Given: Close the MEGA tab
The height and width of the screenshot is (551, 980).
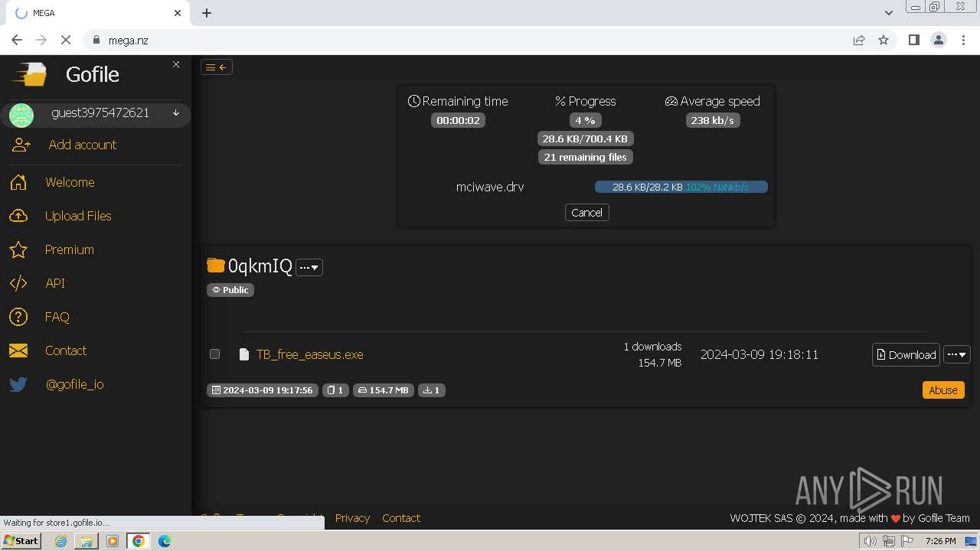Looking at the screenshot, I should coord(178,13).
